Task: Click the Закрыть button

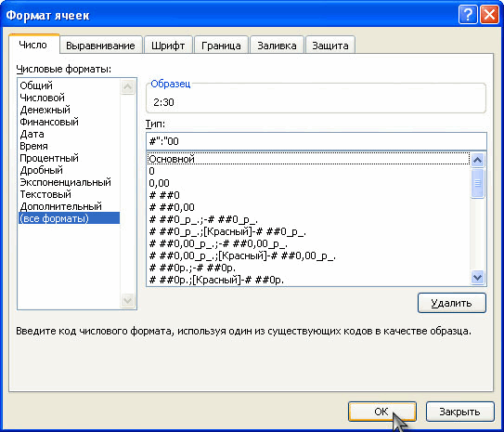Action: pyautogui.click(x=459, y=412)
